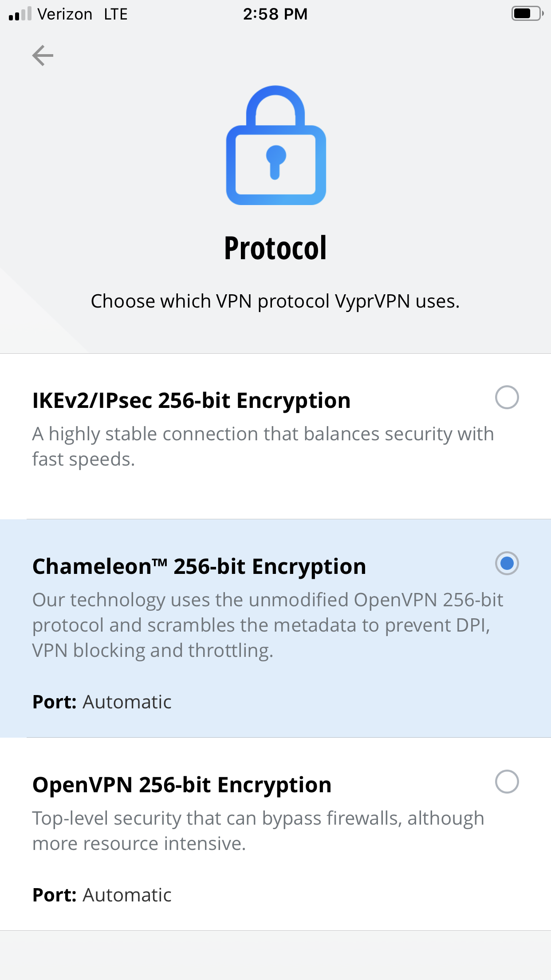The image size is (551, 980).
Task: Tap the Protocol page heading
Action: coord(275,248)
